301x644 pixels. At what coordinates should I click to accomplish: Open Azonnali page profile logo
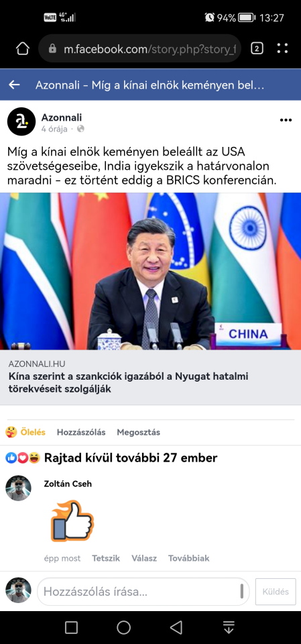click(x=21, y=121)
